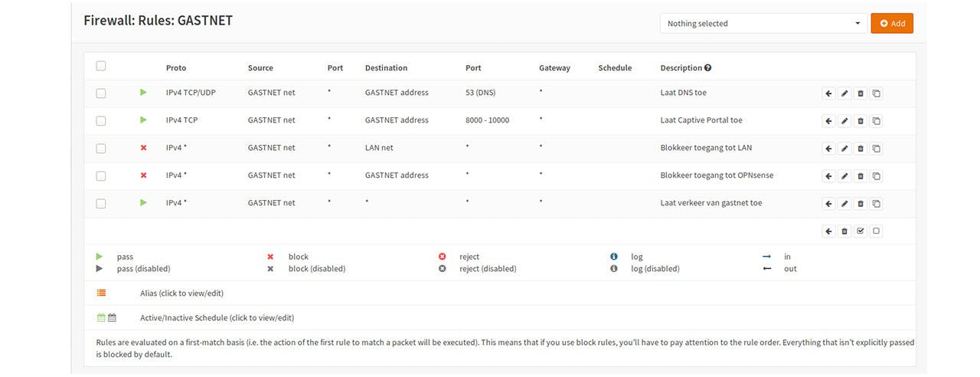Viewport: 980px width, 377px height.
Task: Open the 'Nothing selected' dropdown
Action: coord(763,24)
